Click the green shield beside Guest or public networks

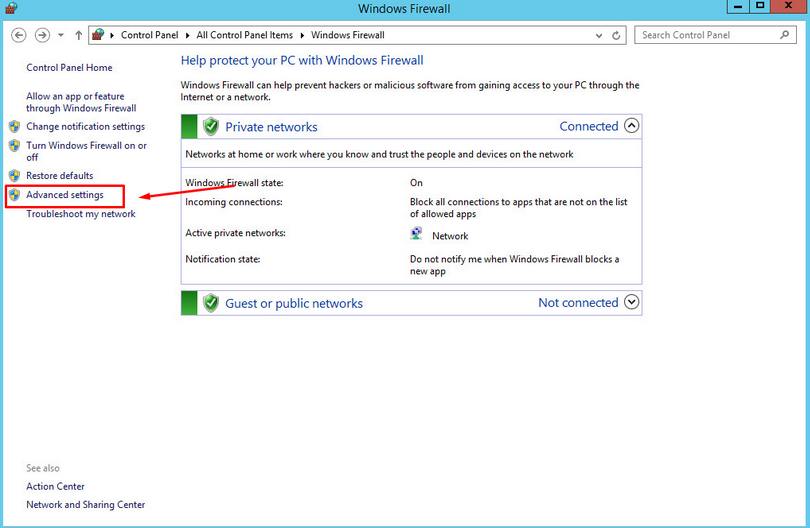coord(210,303)
